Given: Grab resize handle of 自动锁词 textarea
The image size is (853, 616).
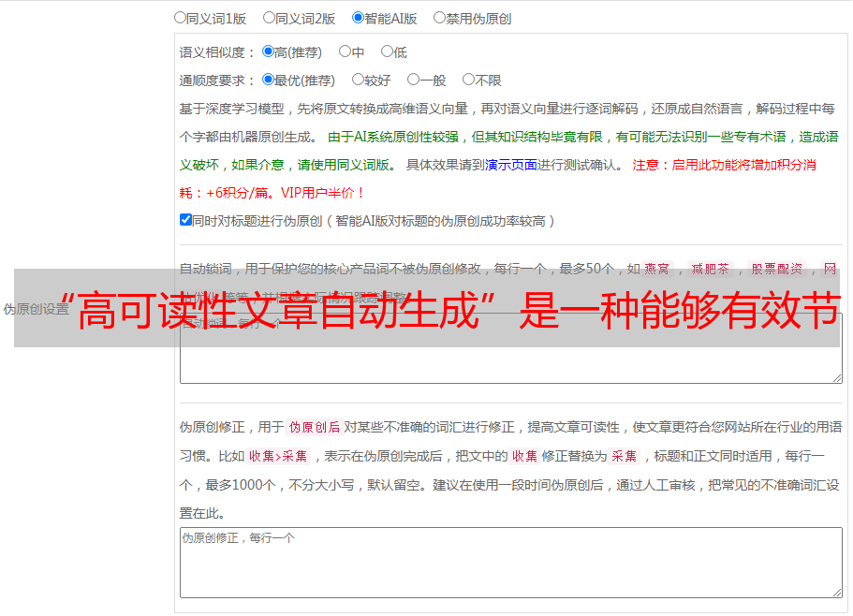Looking at the screenshot, I should (x=837, y=378).
